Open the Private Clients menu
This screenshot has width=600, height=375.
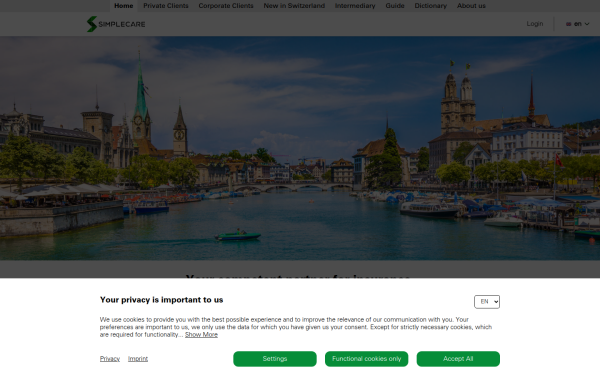[x=166, y=6]
